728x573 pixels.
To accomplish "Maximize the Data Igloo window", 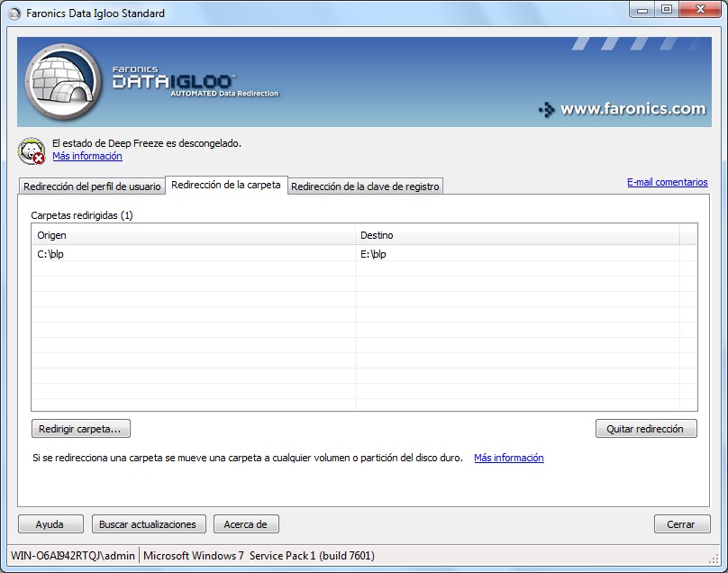I will click(x=666, y=10).
